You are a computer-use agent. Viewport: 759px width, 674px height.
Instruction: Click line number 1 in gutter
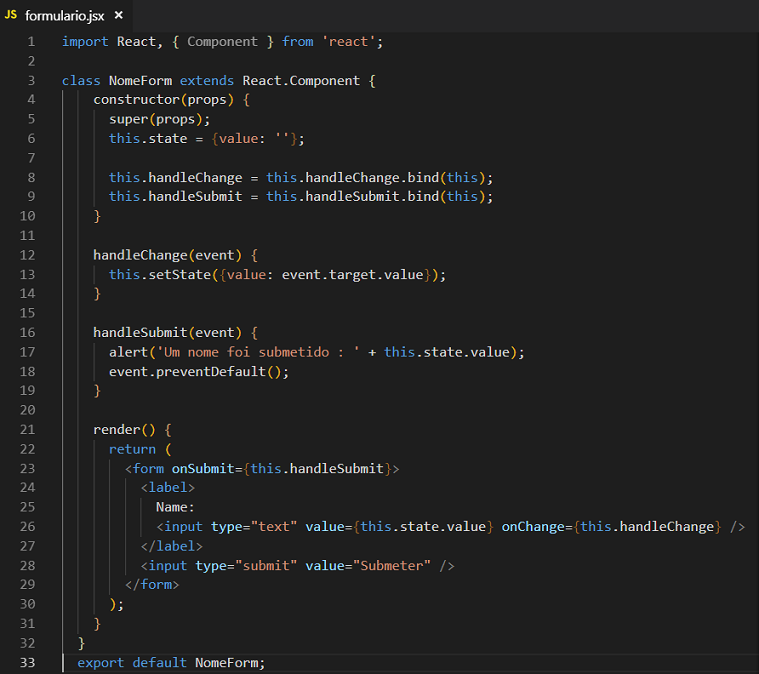coord(31,42)
